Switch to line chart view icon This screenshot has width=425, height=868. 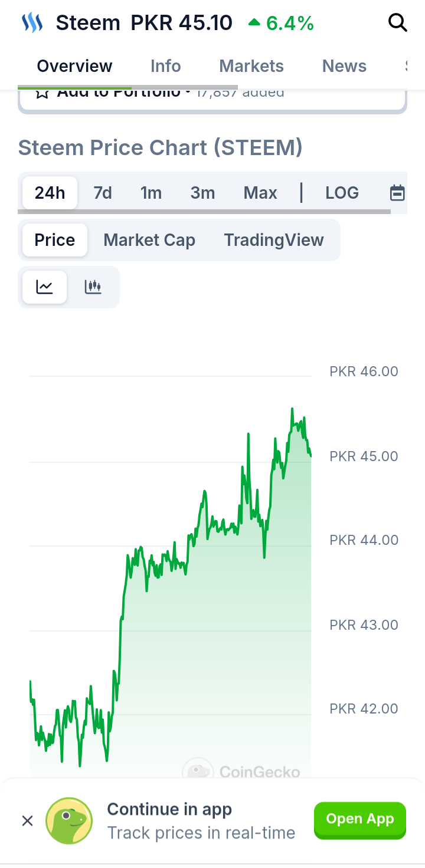click(x=44, y=287)
